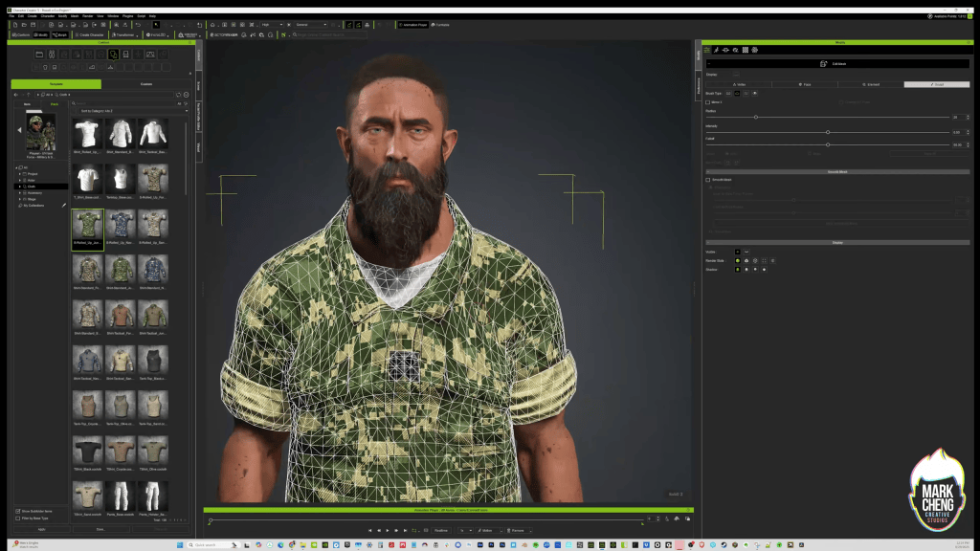Open the General dropdown in the toolbar

[x=311, y=25]
